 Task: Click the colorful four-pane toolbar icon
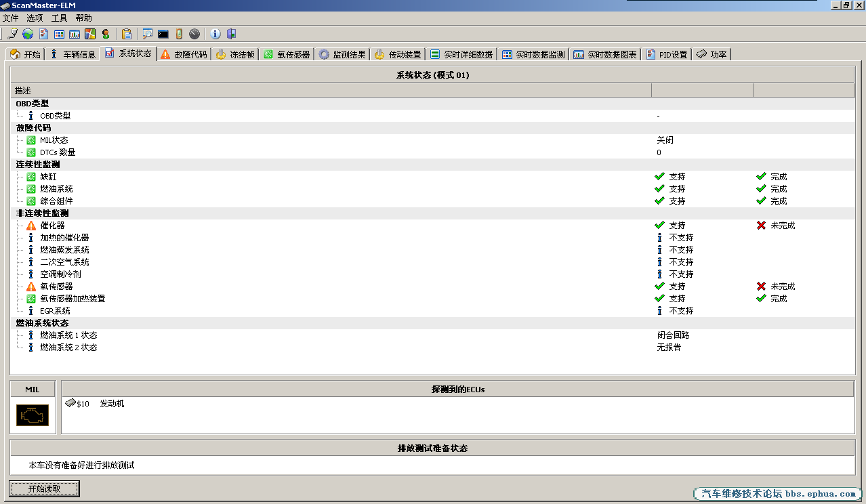(90, 34)
